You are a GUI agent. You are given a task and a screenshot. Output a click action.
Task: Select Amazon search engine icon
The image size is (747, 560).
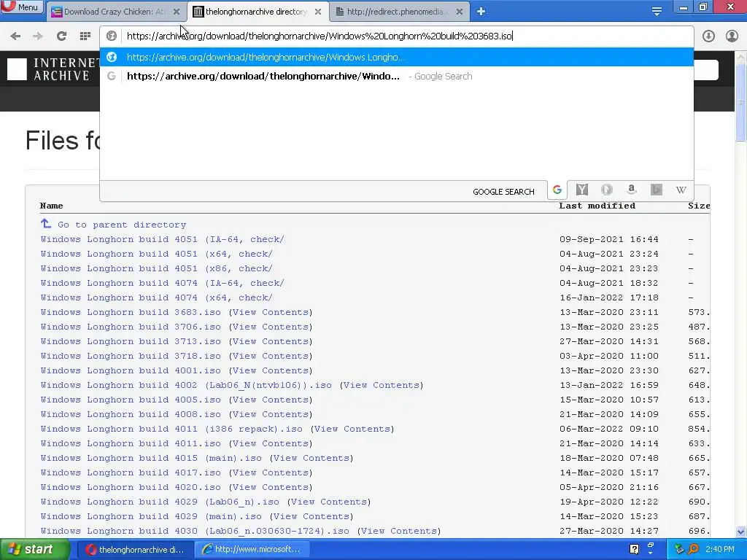coord(631,190)
